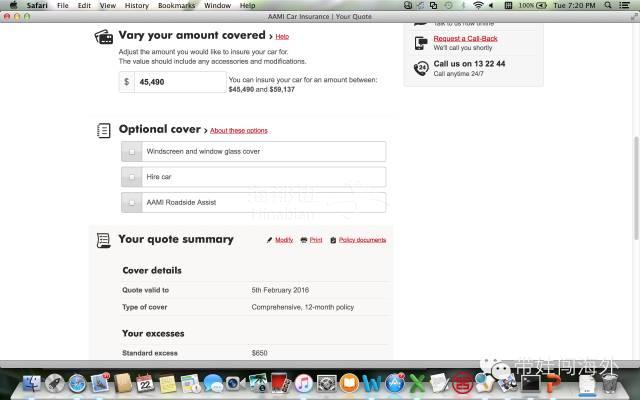Screen dimensions: 640x400
Task: Open Calendar icon showing 22 in the dock
Action: 145,383
